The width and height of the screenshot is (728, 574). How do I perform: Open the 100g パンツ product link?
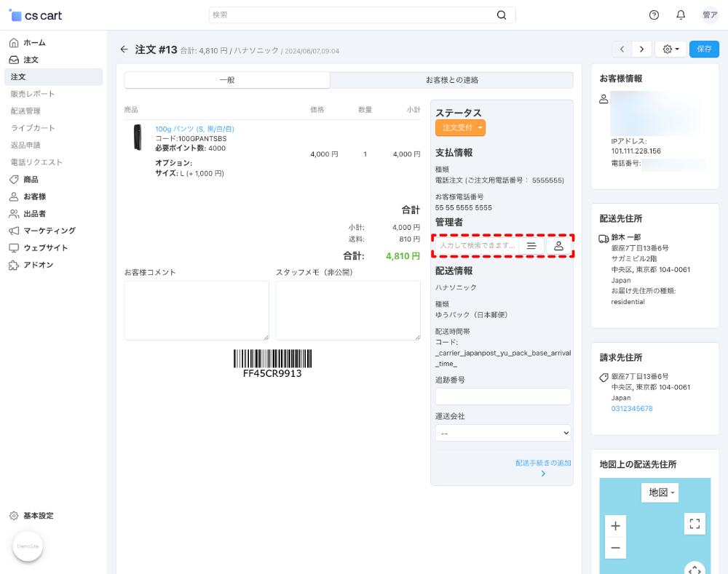click(x=194, y=129)
